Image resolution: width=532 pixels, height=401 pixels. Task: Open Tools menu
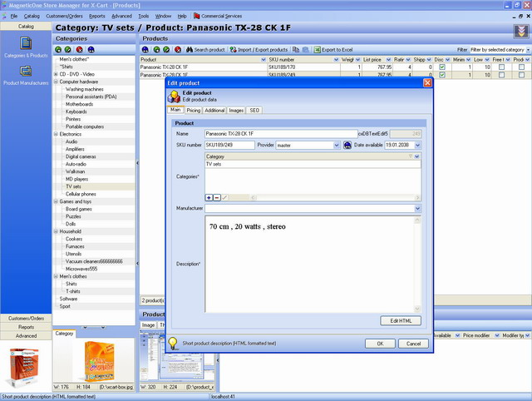point(144,16)
